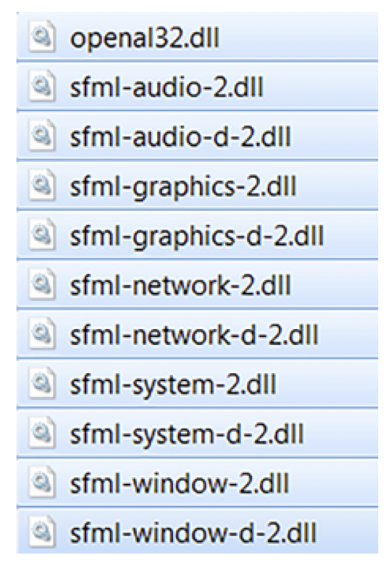Click the sfml-system-2.dll file icon
This screenshot has height=570, width=392.
[43, 384]
